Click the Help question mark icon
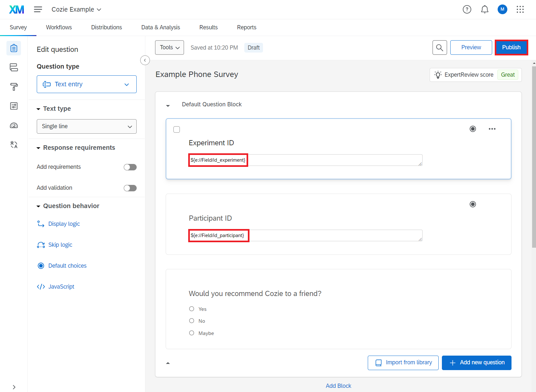The height and width of the screenshot is (392, 536). pos(467,10)
